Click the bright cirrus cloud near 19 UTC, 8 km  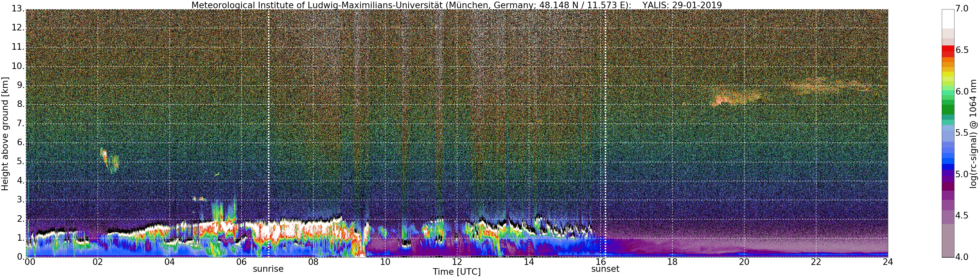coord(736,99)
